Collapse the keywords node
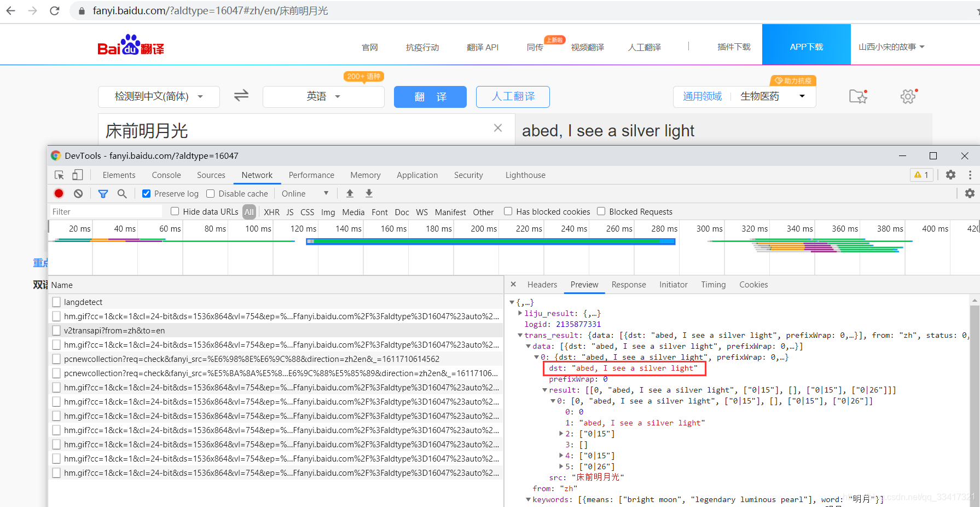 click(528, 499)
